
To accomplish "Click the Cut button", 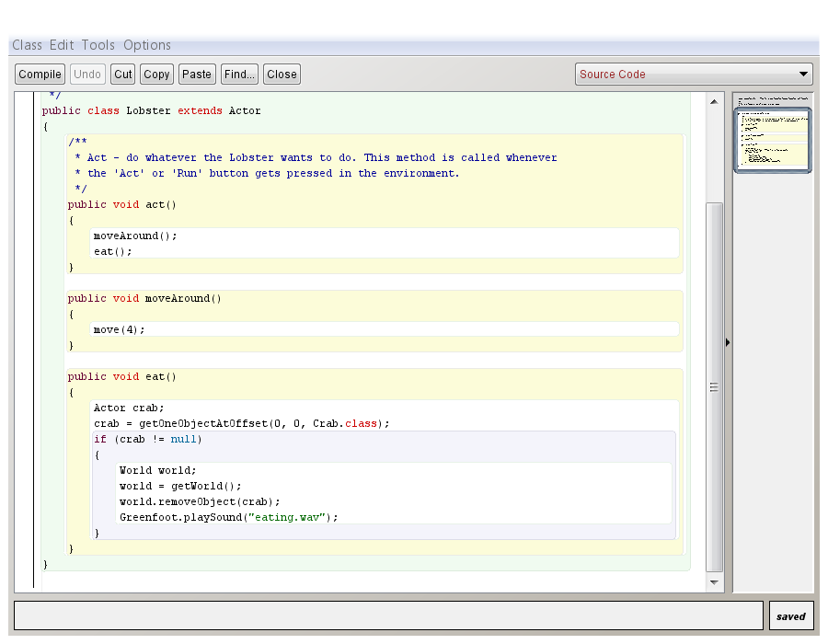I will coord(123,75).
